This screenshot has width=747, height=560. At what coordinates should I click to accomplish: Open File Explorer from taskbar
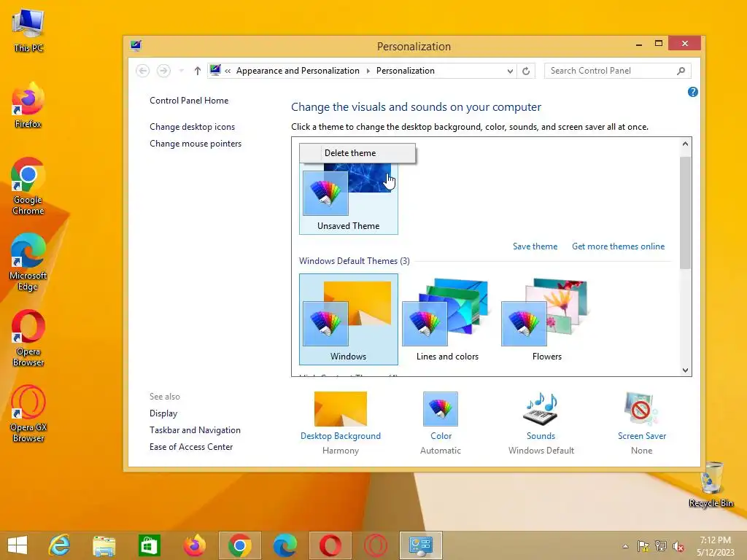tap(104, 545)
